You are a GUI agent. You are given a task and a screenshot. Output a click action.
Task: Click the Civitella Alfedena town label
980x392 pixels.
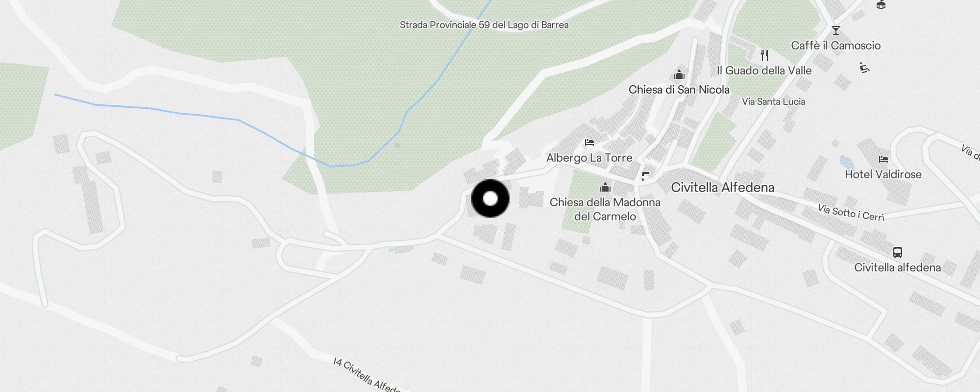click(x=723, y=187)
